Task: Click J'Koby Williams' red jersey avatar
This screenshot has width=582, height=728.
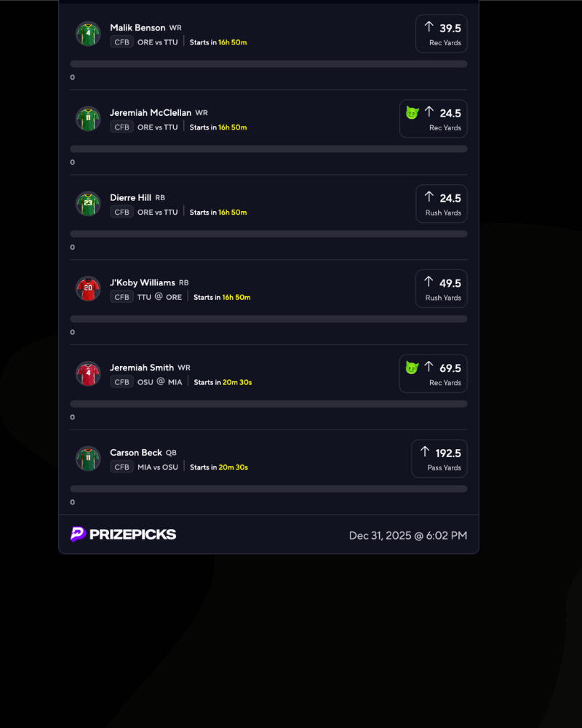Action: click(88, 289)
